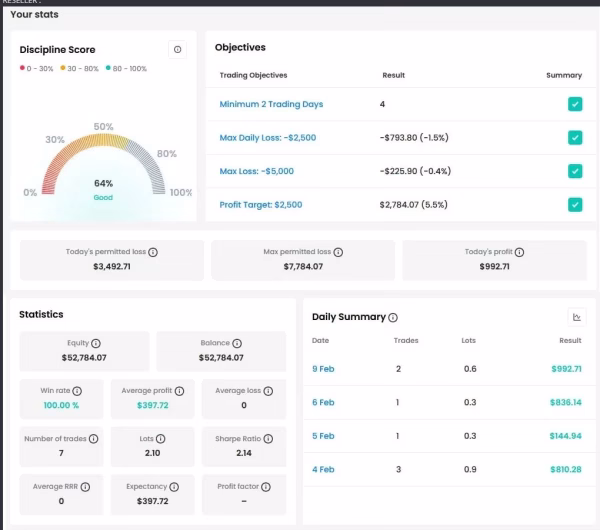Click the Win rate info icon
Image resolution: width=600 pixels, height=530 pixels.
77,391
